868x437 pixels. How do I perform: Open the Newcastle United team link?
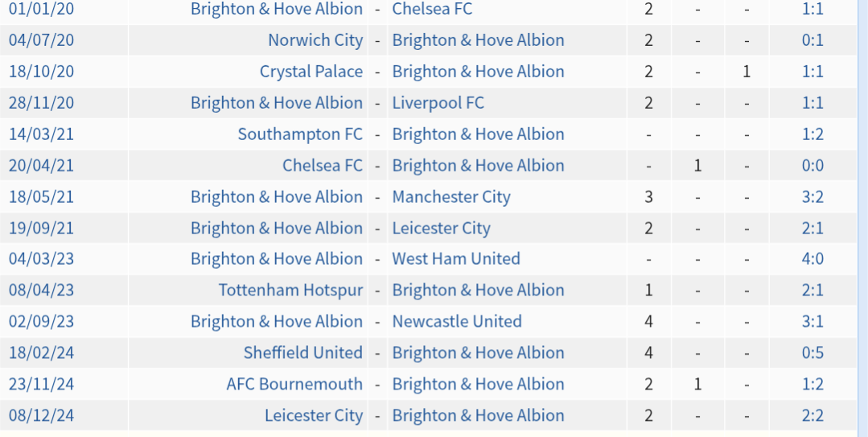pos(457,321)
